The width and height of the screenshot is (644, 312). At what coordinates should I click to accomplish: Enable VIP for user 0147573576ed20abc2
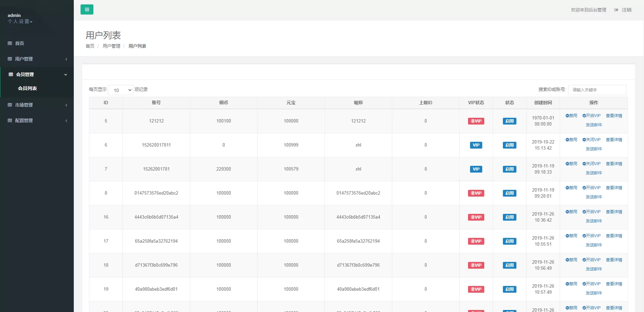pos(592,188)
